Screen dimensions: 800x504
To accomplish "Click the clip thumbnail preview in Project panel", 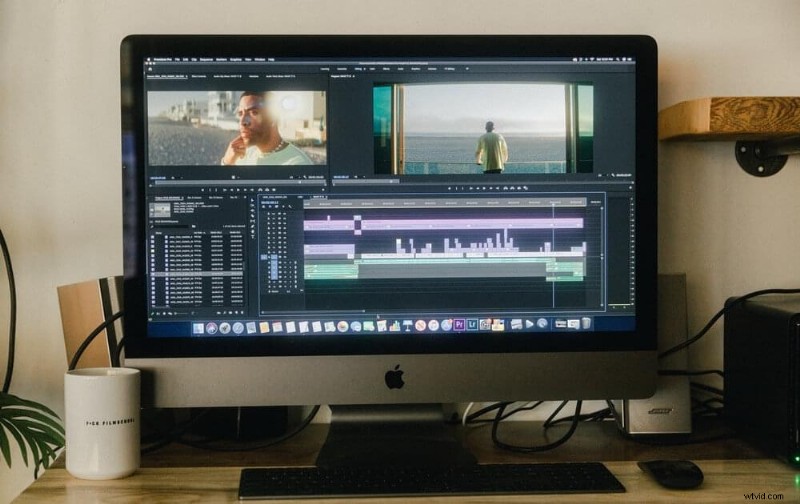I will coord(160,210).
